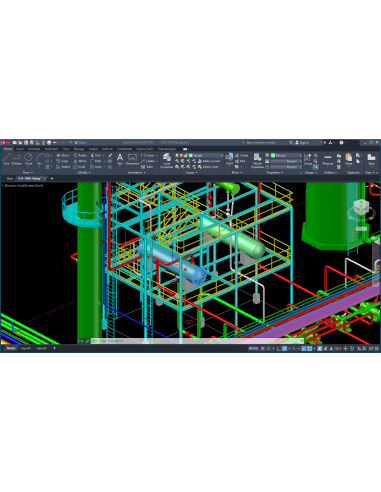Image resolution: width=381 pixels, height=492 pixels.
Task: Click the Fillet tool
Action: click(96, 161)
